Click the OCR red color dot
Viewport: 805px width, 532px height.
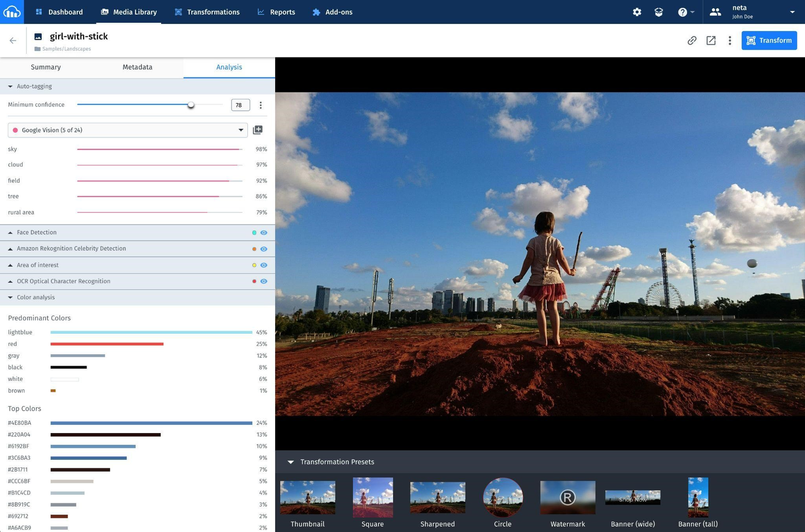[x=254, y=281]
